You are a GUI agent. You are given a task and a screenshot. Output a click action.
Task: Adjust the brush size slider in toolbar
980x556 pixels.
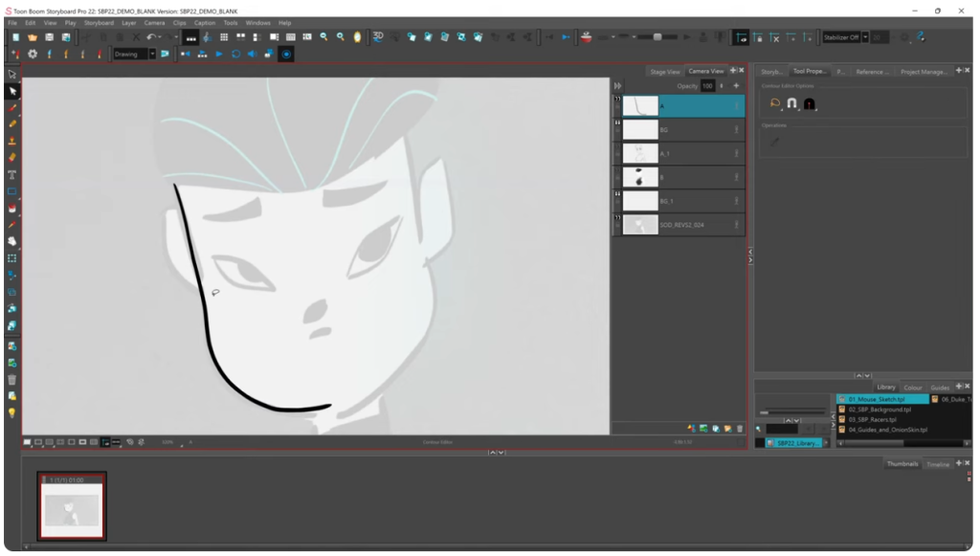657,37
